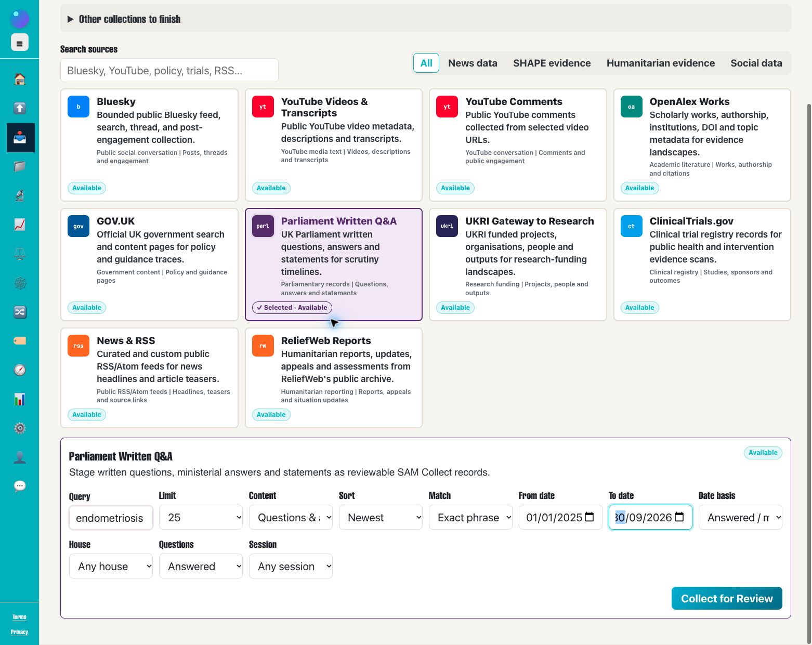Open the Date basis dropdown

click(x=740, y=517)
